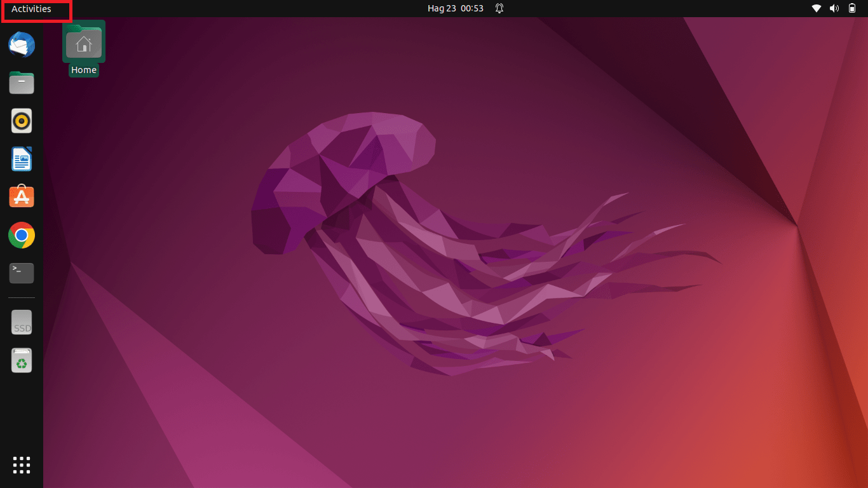This screenshot has height=488, width=868.
Task: Show all applications grid
Action: [x=22, y=464]
